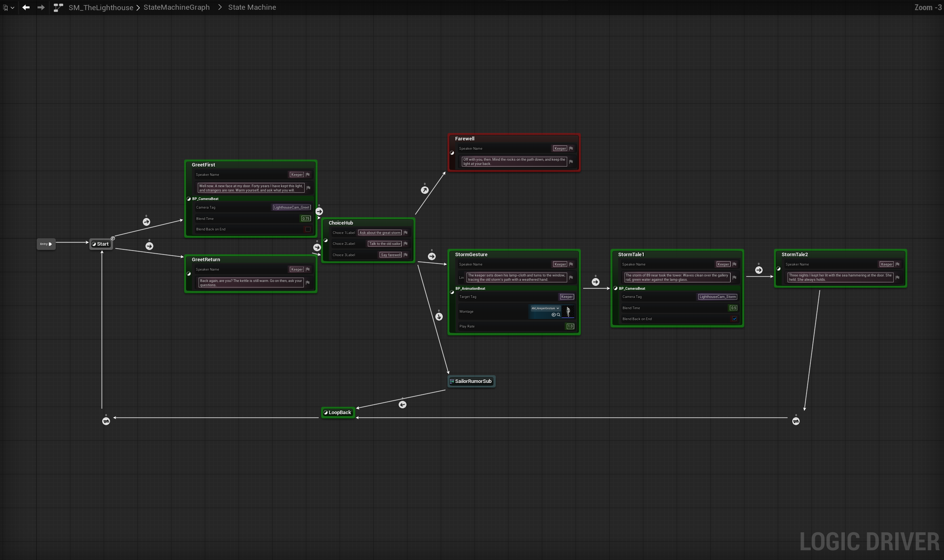
Task: Click the montage asset thumbnail in StormGesture
Action: [568, 312]
